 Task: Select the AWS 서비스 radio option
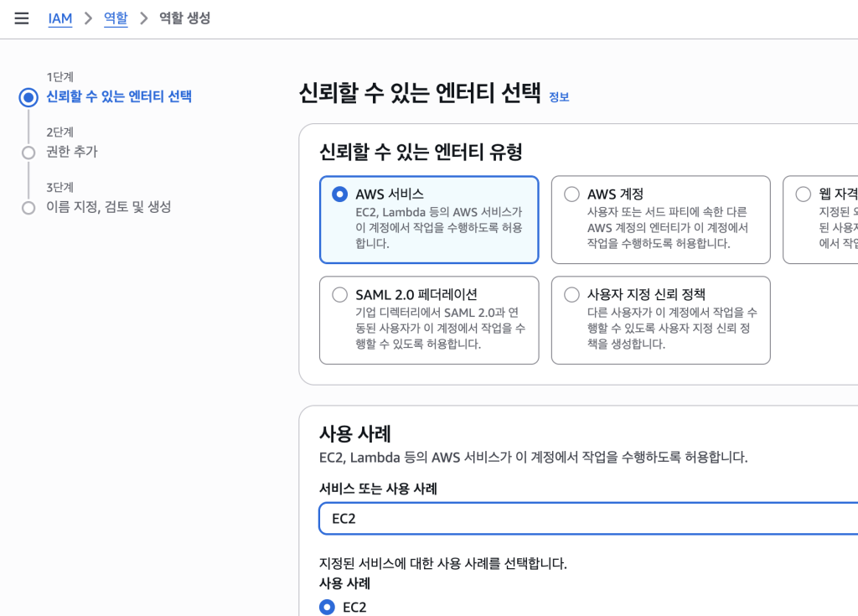[340, 194]
